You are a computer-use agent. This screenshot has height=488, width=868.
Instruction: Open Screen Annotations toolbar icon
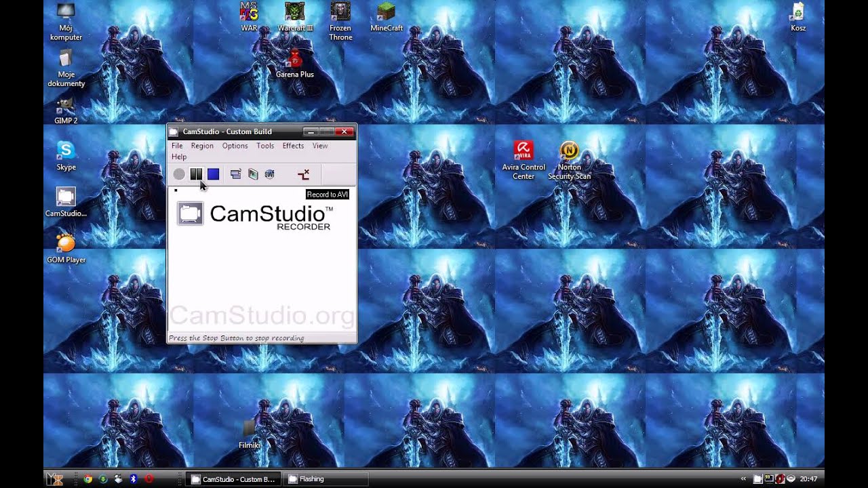pyautogui.click(x=253, y=174)
